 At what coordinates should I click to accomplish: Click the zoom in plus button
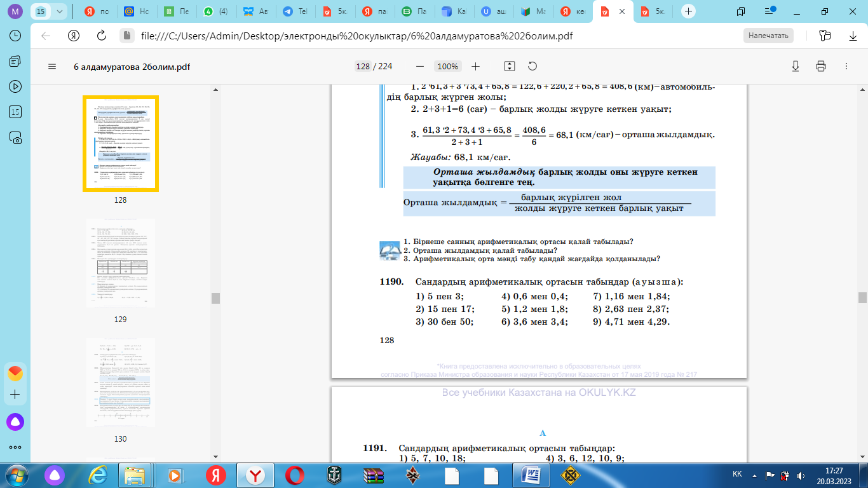pos(475,66)
